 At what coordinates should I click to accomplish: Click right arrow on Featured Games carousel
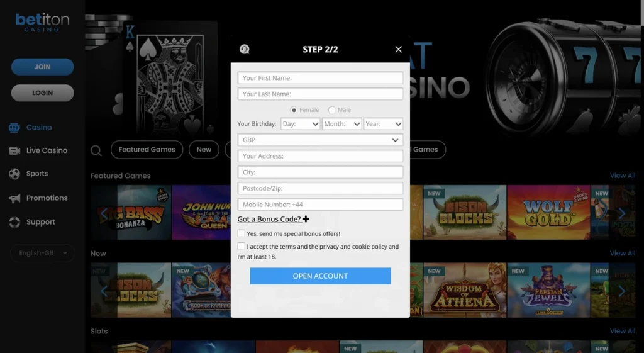click(x=622, y=213)
